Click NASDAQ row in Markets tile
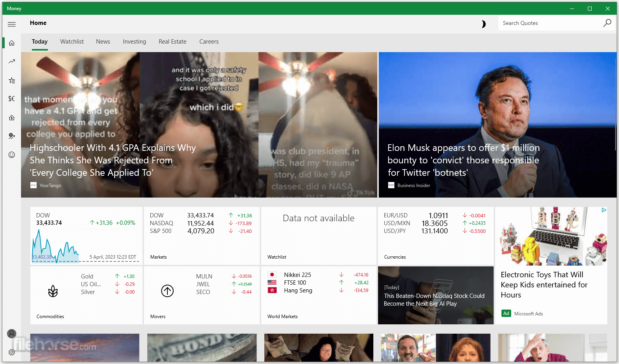The width and height of the screenshot is (619, 364). [201, 223]
